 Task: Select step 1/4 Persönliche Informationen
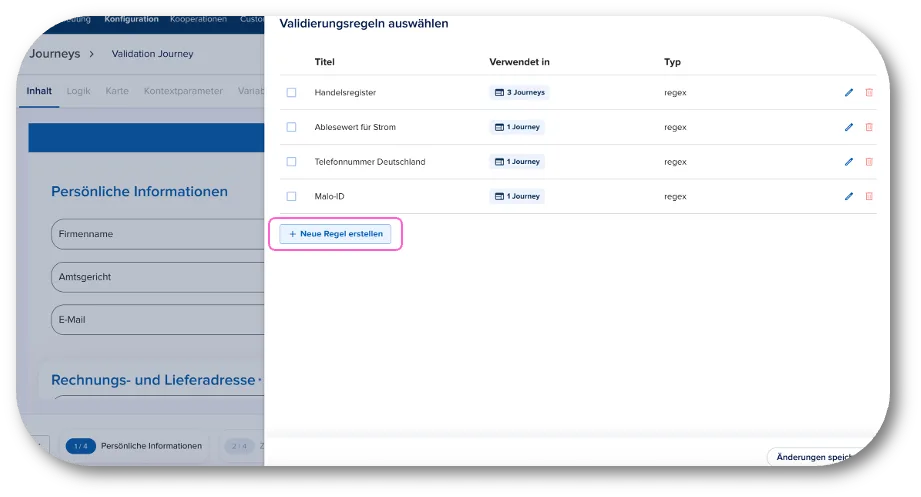click(135, 446)
